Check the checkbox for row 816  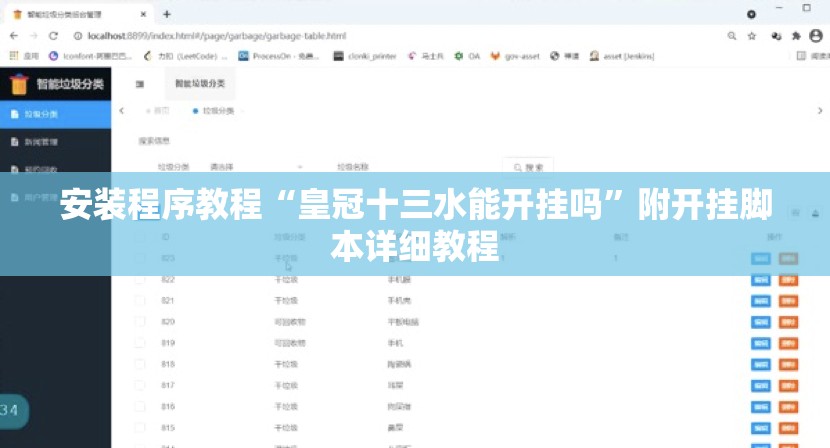coord(140,407)
